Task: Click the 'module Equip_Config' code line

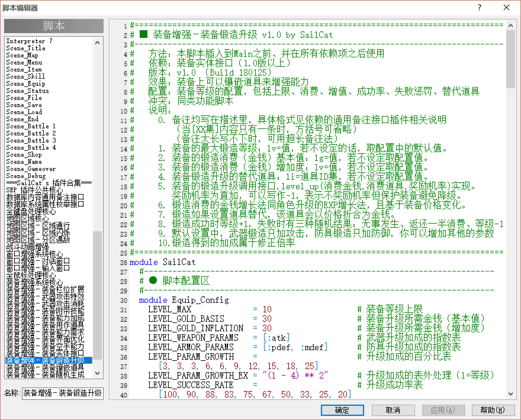Action: (184, 300)
